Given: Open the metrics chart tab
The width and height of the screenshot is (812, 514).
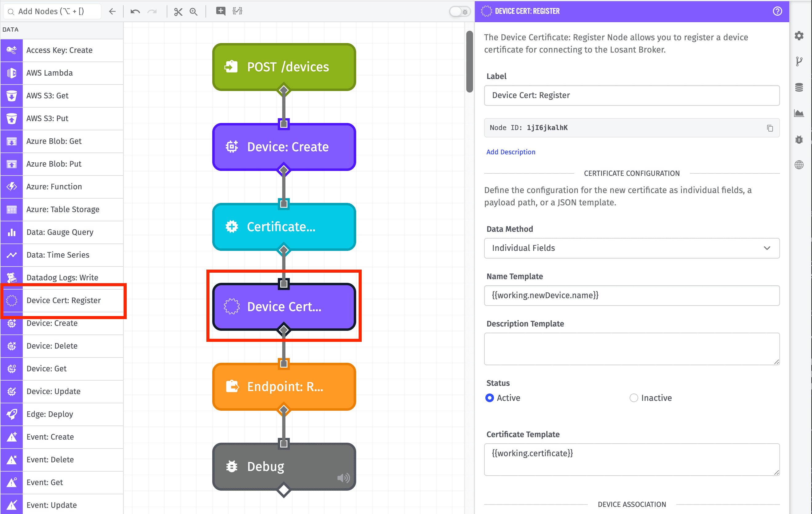Looking at the screenshot, I should (x=799, y=113).
